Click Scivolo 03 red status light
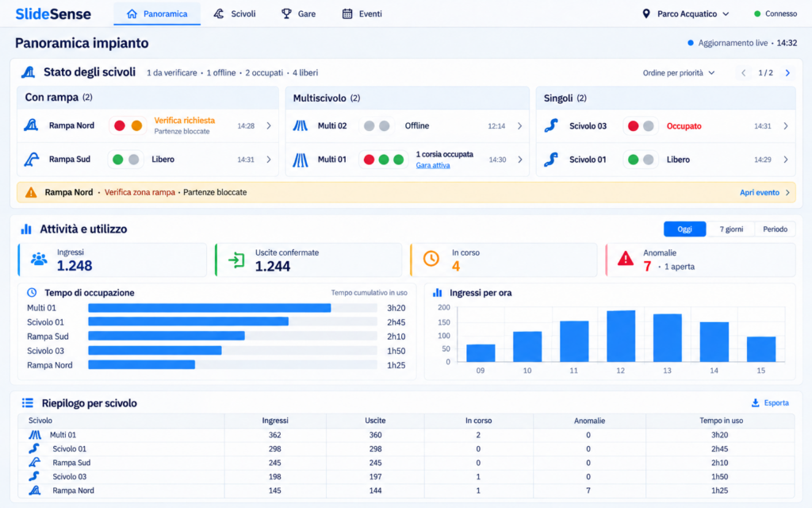812x508 pixels. pos(633,126)
